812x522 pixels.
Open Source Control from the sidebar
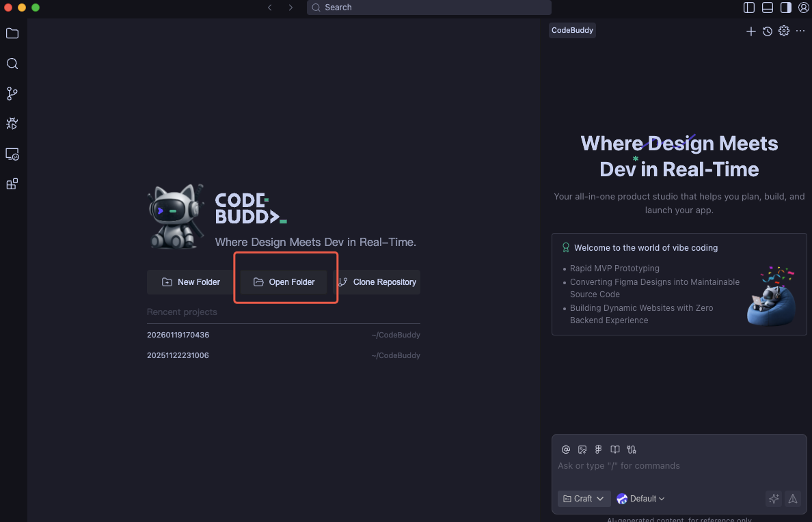pos(12,94)
